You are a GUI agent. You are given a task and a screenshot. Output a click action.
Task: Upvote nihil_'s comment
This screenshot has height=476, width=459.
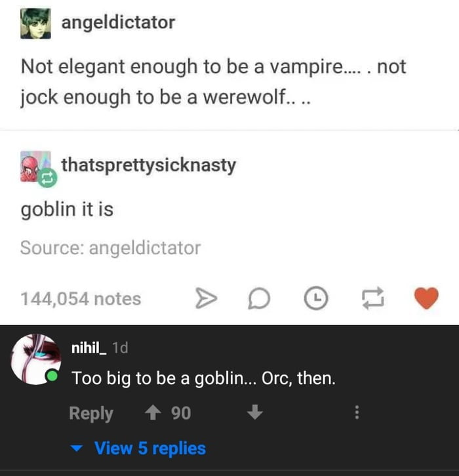pos(153,412)
